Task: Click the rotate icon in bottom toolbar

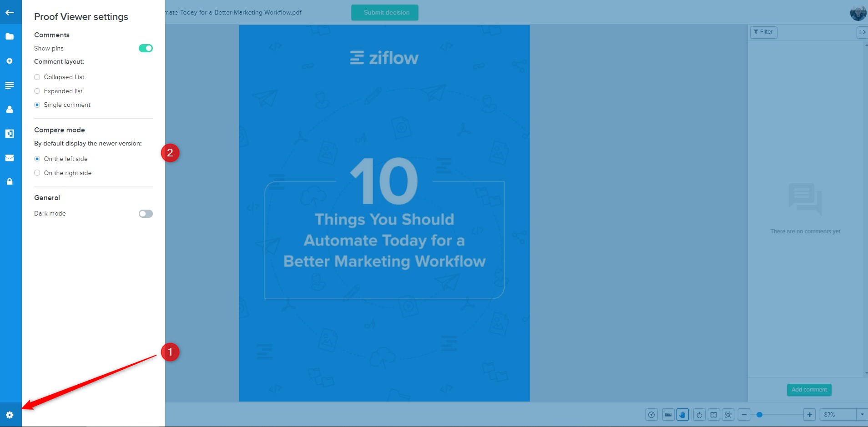Action: click(x=699, y=415)
